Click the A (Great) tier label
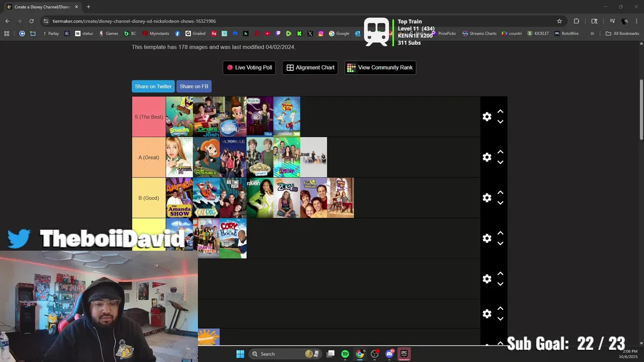644x362 pixels. tap(149, 157)
